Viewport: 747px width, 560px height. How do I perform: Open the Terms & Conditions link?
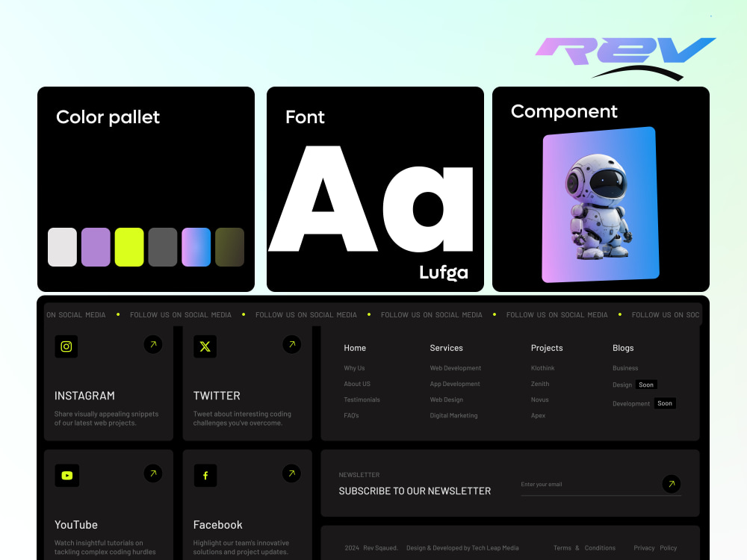tap(585, 548)
